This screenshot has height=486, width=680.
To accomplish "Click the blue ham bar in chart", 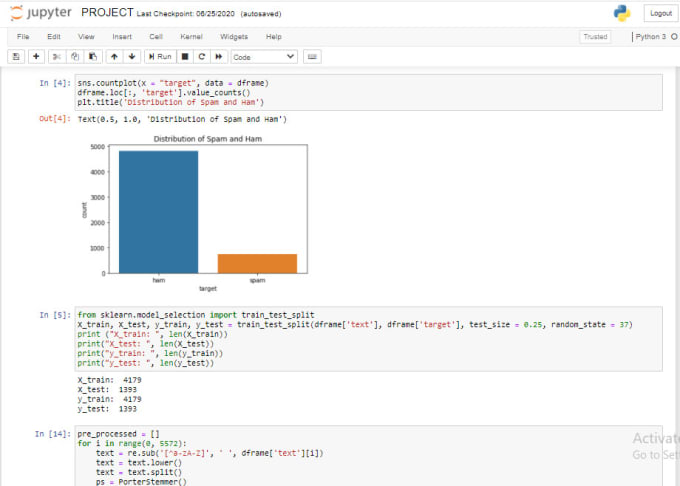I will coord(158,212).
